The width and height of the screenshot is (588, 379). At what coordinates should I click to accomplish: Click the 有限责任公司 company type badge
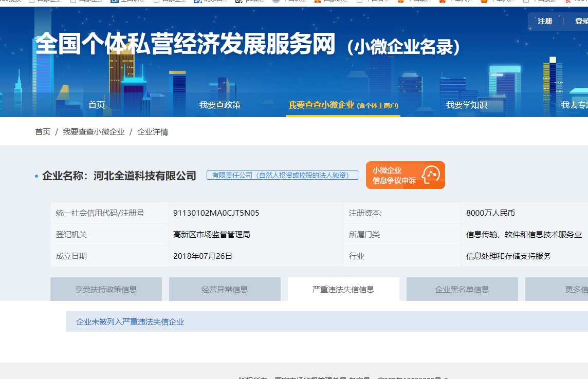[282, 175]
